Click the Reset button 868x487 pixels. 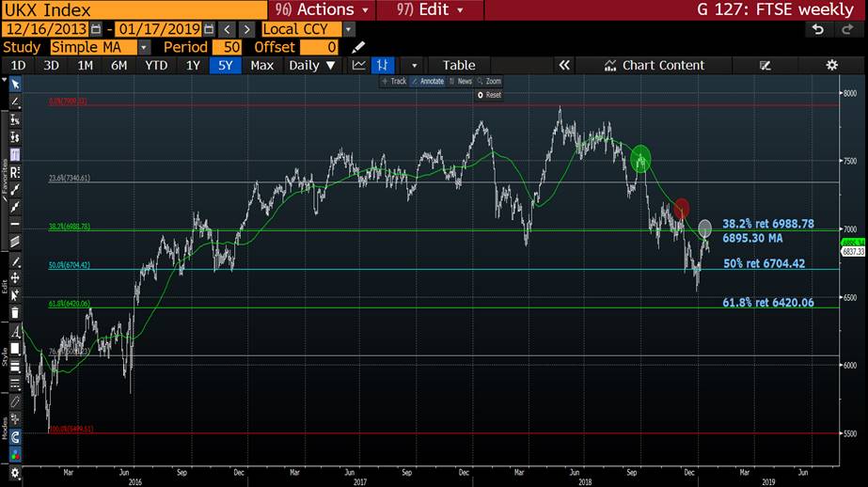[489, 95]
